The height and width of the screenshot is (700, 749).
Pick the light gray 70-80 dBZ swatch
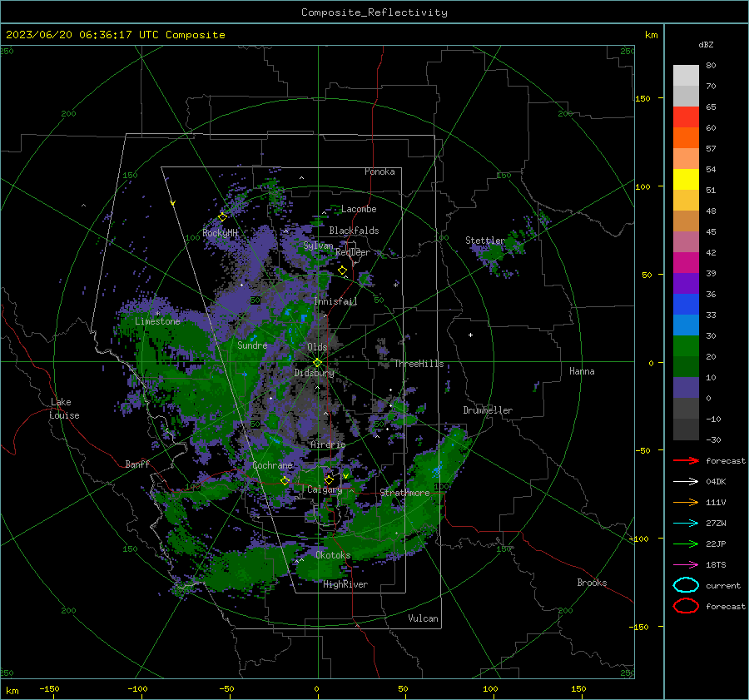pos(686,76)
